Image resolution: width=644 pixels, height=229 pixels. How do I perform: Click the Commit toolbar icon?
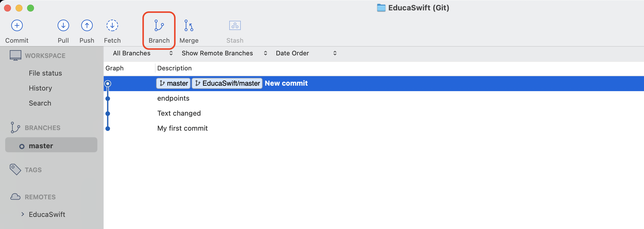coord(17,26)
